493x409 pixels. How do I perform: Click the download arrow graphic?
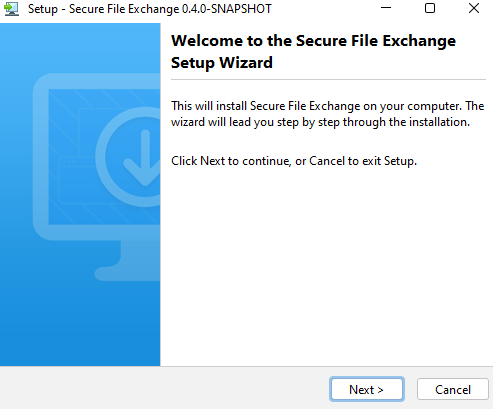coord(143,157)
